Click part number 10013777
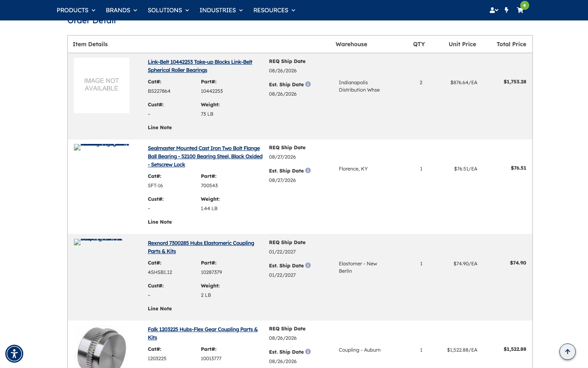Viewport: 588px width, 368px height. tap(211, 359)
